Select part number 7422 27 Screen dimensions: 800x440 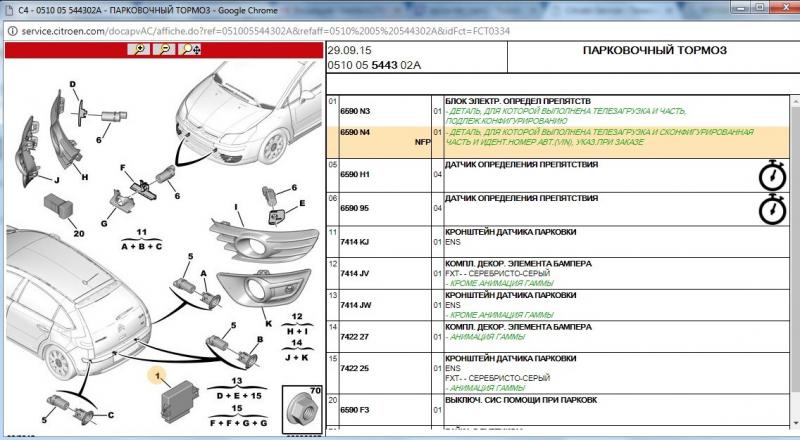(x=354, y=337)
